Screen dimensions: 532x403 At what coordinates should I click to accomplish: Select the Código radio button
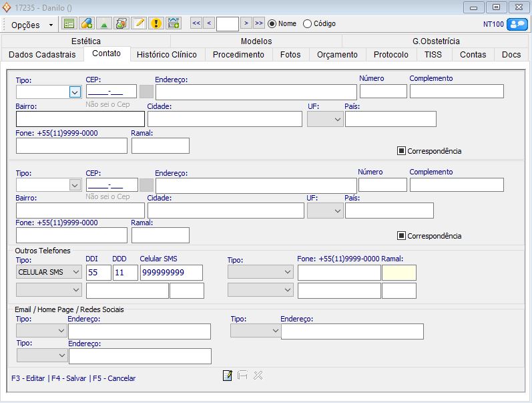pos(307,23)
